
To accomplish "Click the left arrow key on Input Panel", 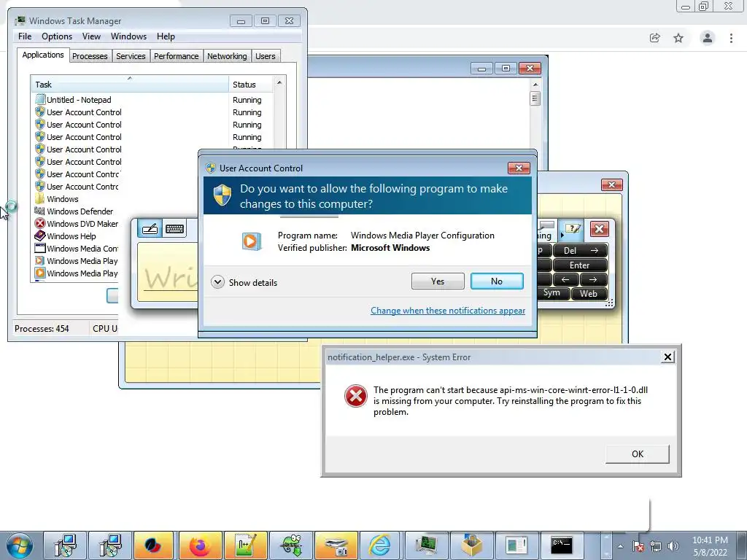I will [565, 279].
